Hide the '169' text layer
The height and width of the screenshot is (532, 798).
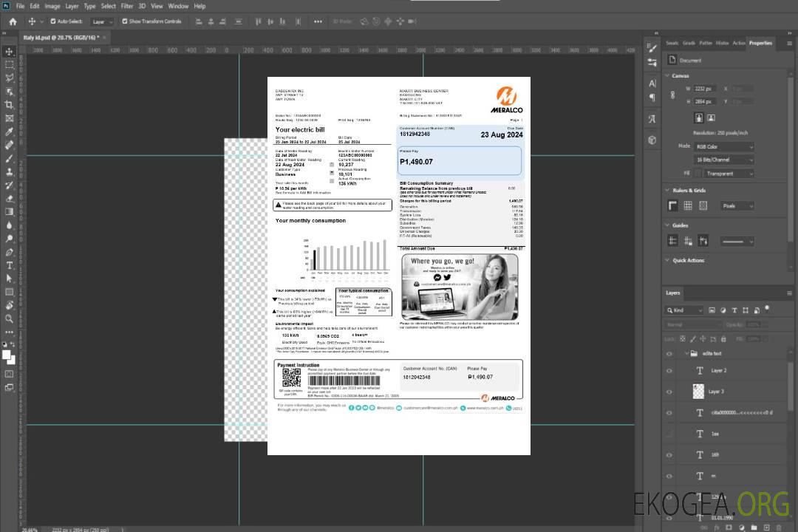coord(669,455)
